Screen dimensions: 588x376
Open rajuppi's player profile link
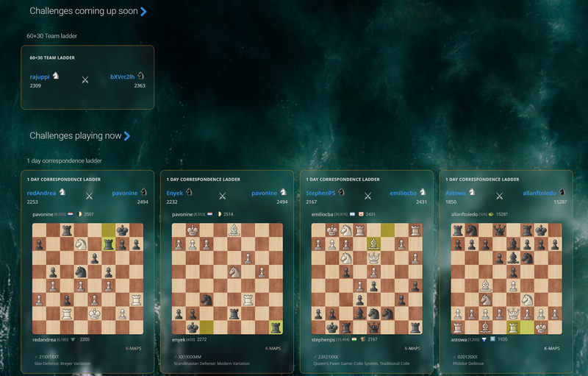[x=40, y=77]
